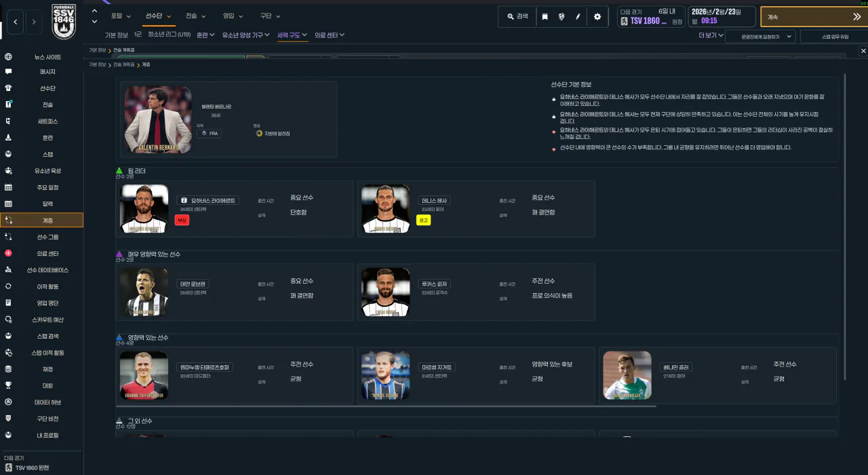Open settings with the gear icon
This screenshot has width=868, height=475.
coord(597,16)
